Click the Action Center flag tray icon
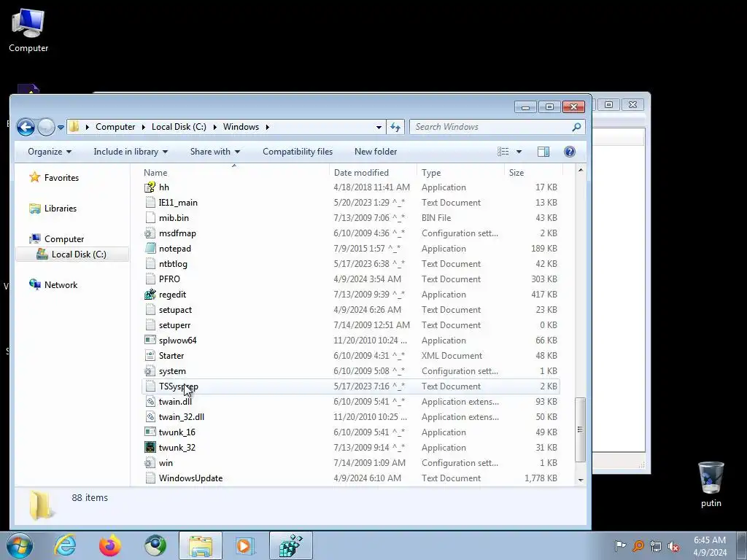 tap(620, 546)
